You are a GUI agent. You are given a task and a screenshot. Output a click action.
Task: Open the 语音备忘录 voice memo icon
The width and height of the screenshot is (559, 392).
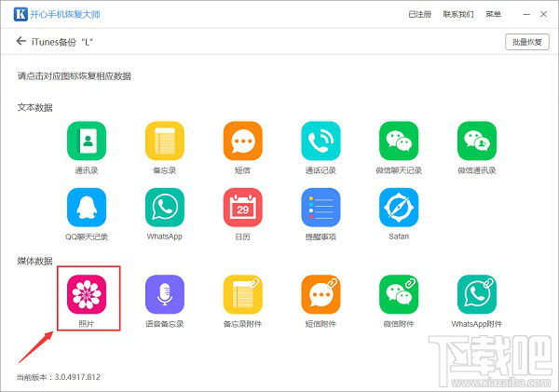[x=165, y=294]
